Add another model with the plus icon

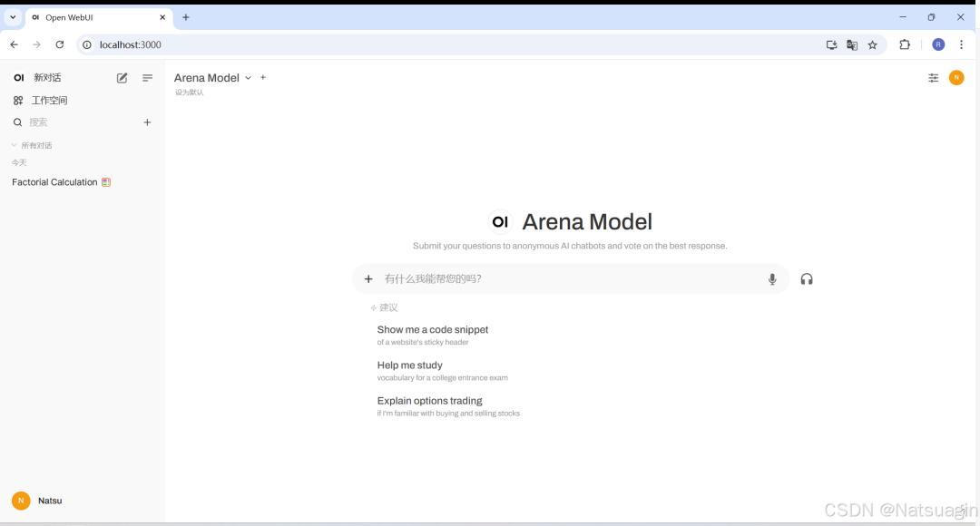pyautogui.click(x=263, y=77)
